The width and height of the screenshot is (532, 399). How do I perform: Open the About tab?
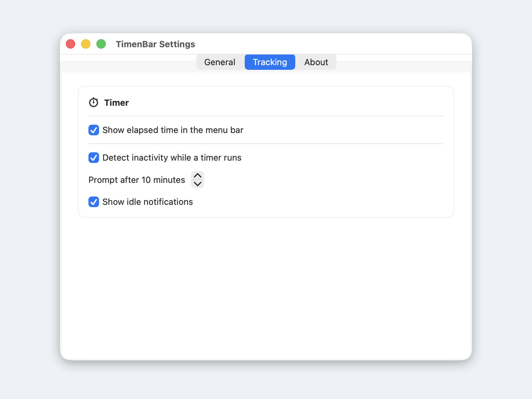(316, 62)
